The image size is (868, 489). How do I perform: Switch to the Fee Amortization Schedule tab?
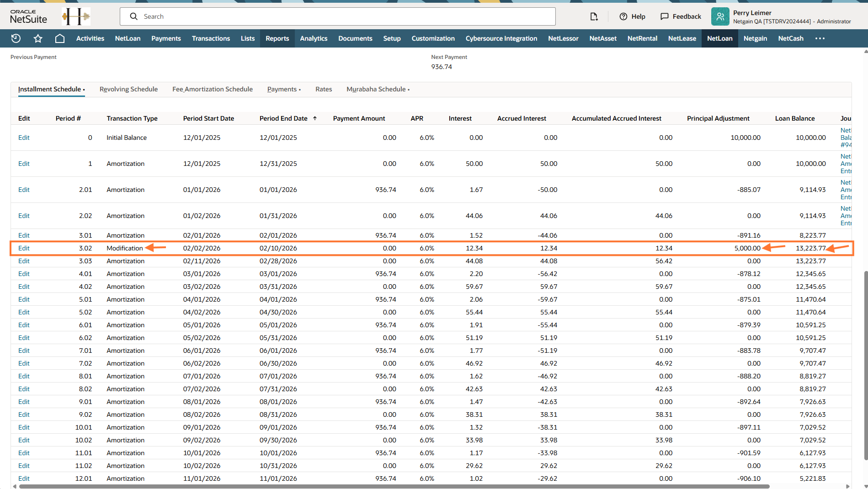click(212, 89)
